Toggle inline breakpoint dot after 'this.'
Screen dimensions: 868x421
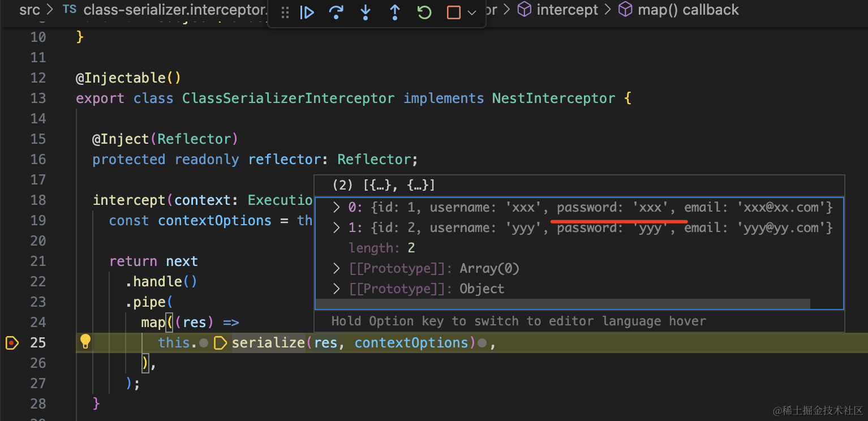pyautogui.click(x=204, y=343)
